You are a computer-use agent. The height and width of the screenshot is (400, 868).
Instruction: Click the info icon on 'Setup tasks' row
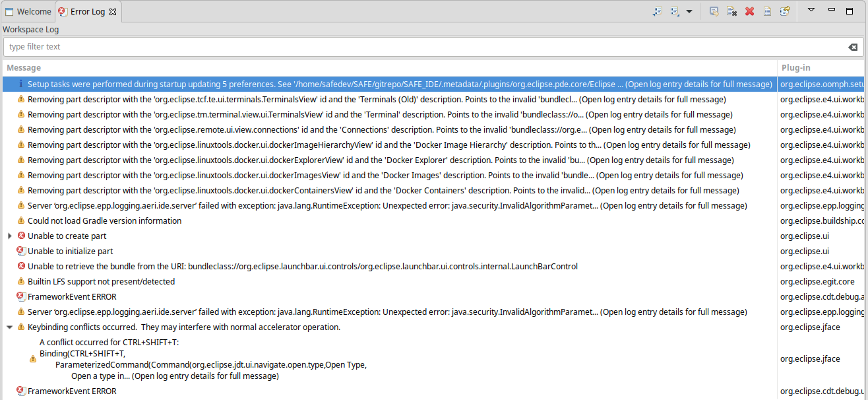click(x=21, y=84)
